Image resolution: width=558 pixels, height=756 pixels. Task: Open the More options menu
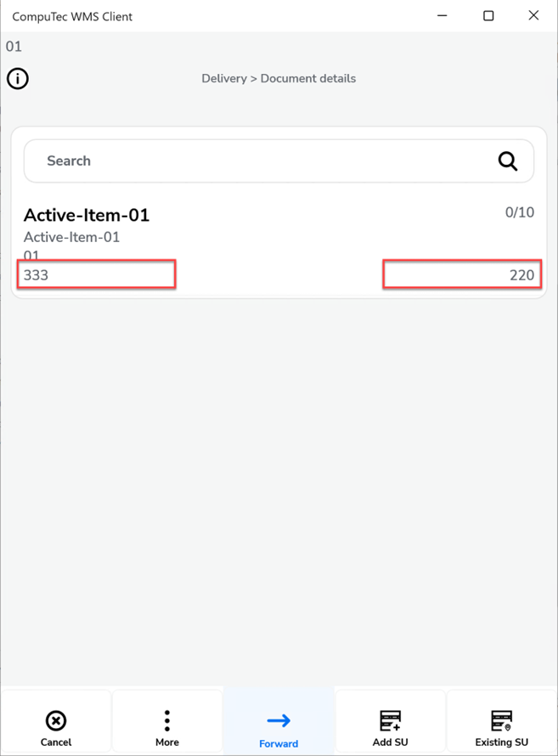click(x=167, y=721)
